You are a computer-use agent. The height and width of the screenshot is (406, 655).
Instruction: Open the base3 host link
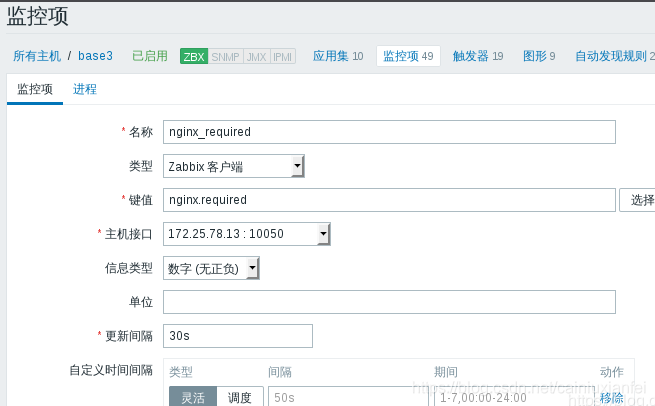[x=95, y=56]
